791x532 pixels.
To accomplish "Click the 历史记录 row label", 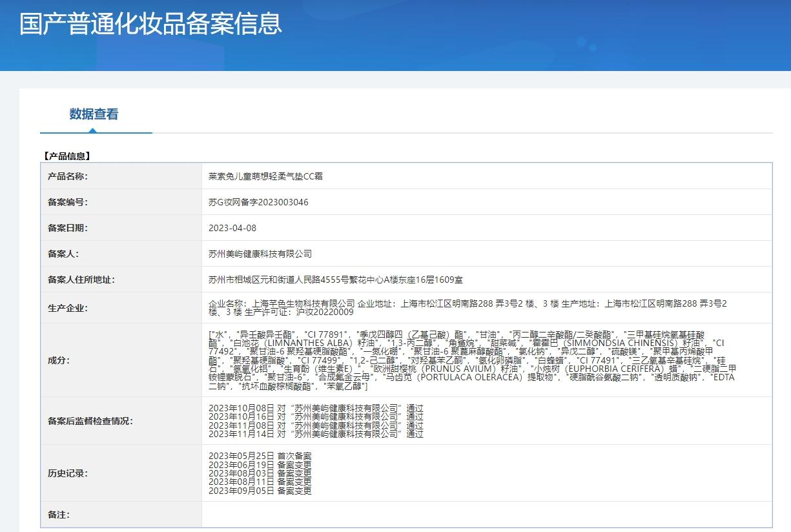I will click(x=68, y=473).
